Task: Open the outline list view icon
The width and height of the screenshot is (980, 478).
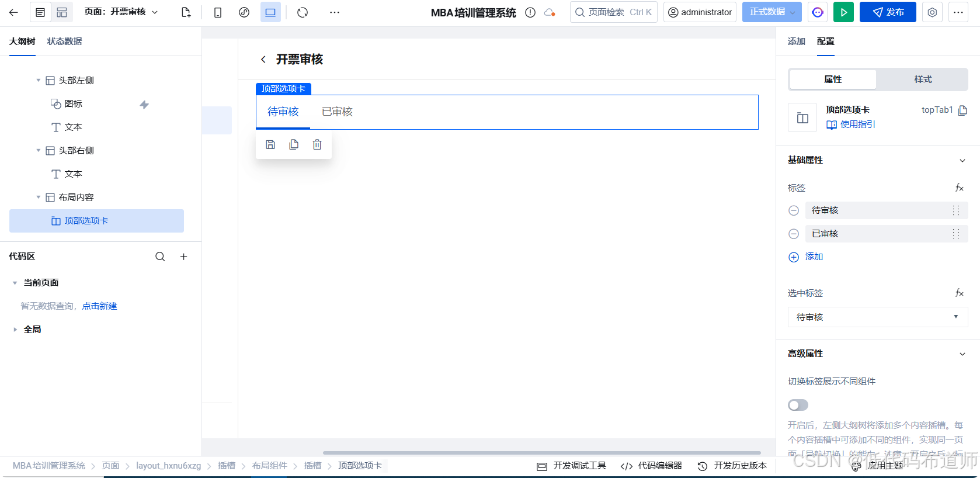Action: click(x=40, y=12)
